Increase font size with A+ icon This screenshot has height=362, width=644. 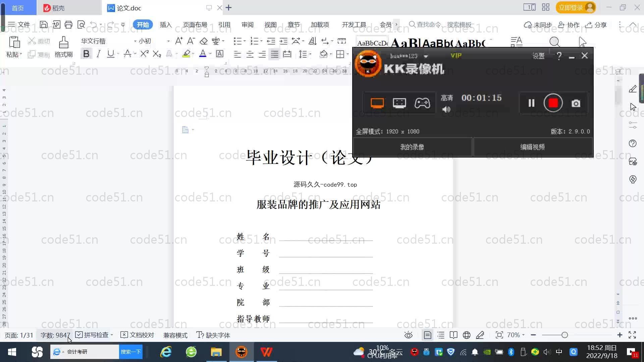(179, 41)
